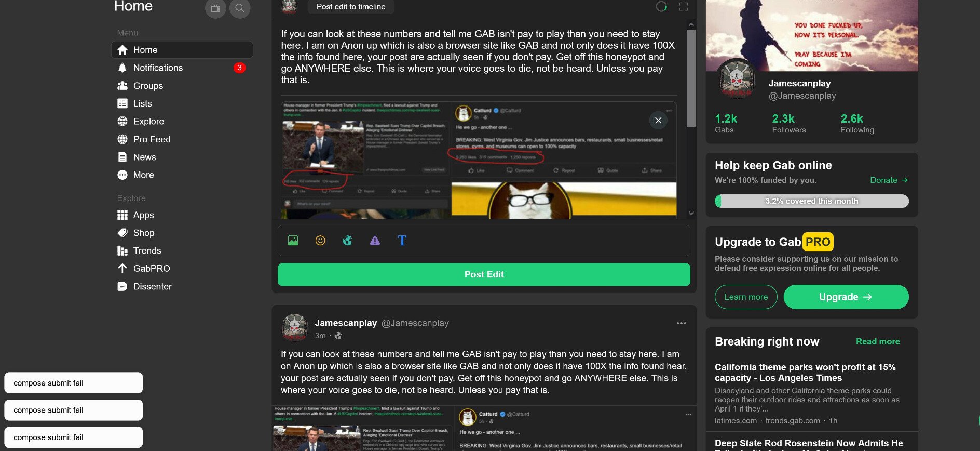The height and width of the screenshot is (451, 980).
Task: Click the image upload icon in composer
Action: click(293, 240)
